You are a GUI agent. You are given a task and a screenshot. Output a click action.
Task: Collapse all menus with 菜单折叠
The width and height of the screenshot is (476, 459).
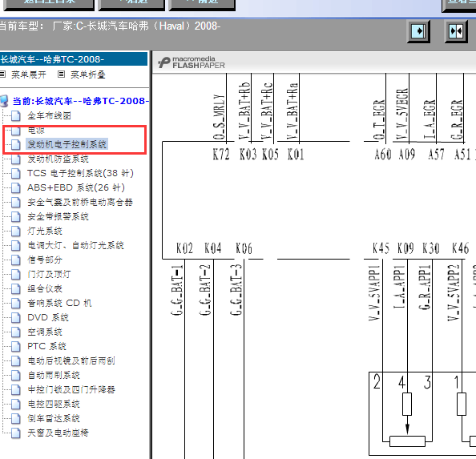click(88, 74)
